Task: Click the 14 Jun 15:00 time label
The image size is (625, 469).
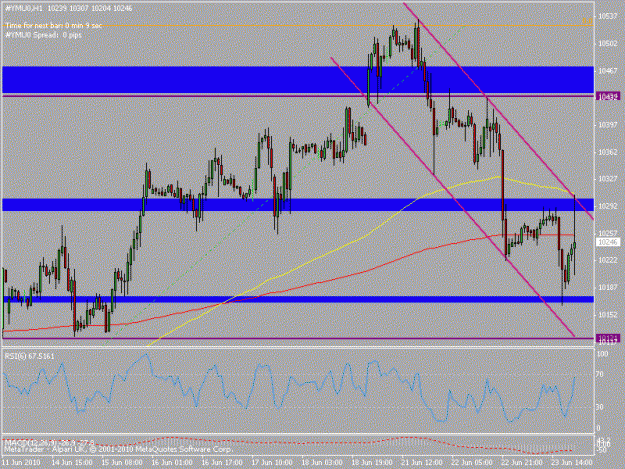Action: click(x=72, y=462)
